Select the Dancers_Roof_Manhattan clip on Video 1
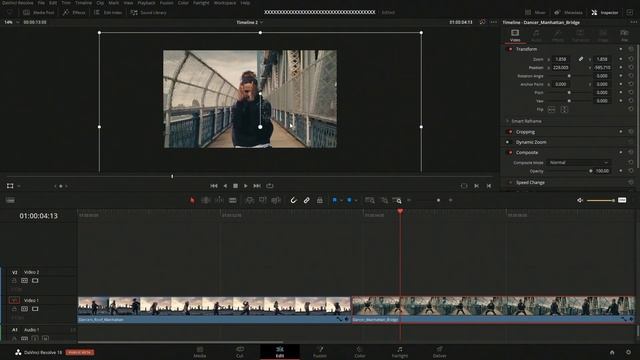Screen dimensions: 640x360 pyautogui.click(x=214, y=310)
